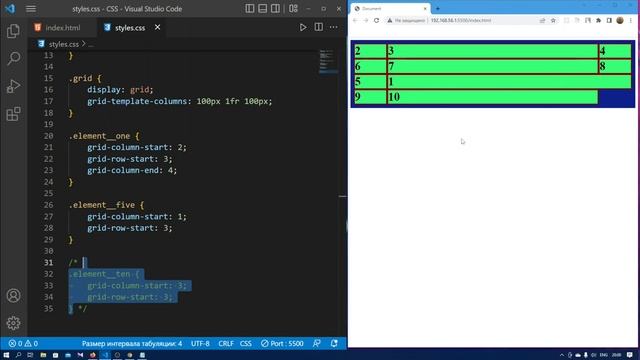Click the grid-column-end: 4 line
640x360 pixels.
132,170
